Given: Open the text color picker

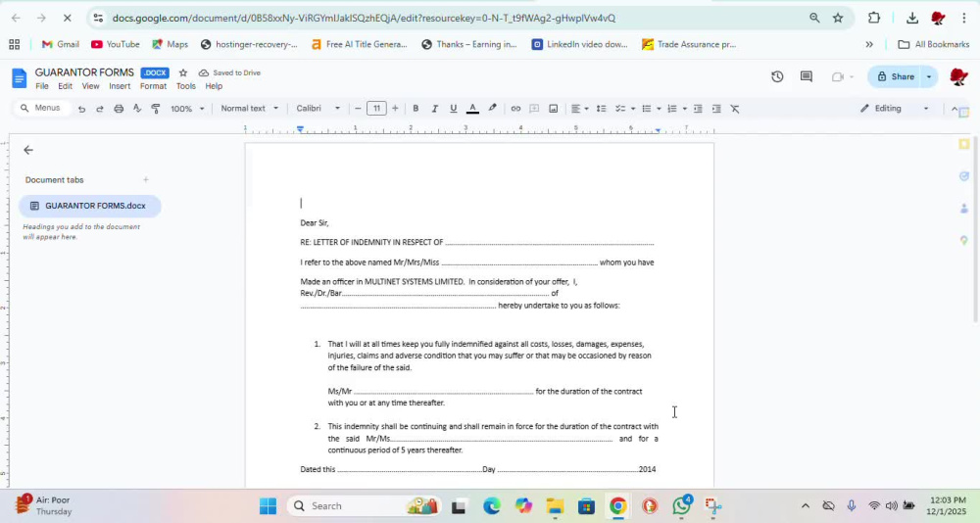Looking at the screenshot, I should 473,109.
